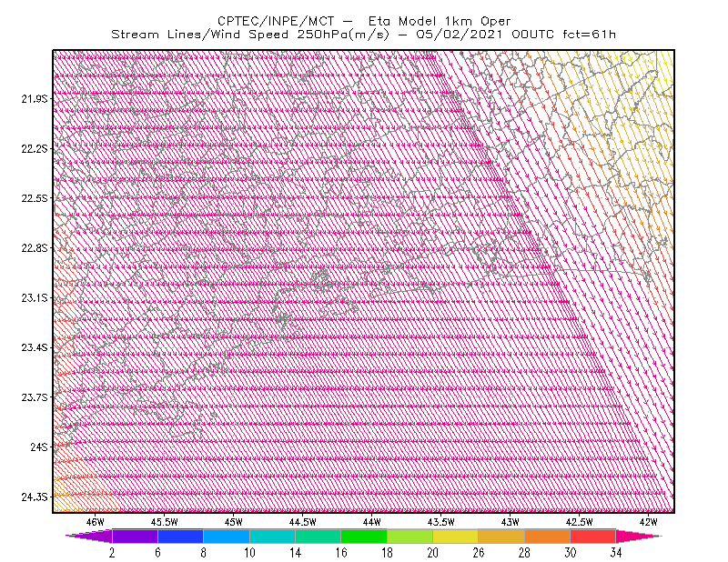Image resolution: width=728 pixels, height=562 pixels.
Task: Click the 'Eta Model 1km Oper' title text
Action: (x=440, y=21)
